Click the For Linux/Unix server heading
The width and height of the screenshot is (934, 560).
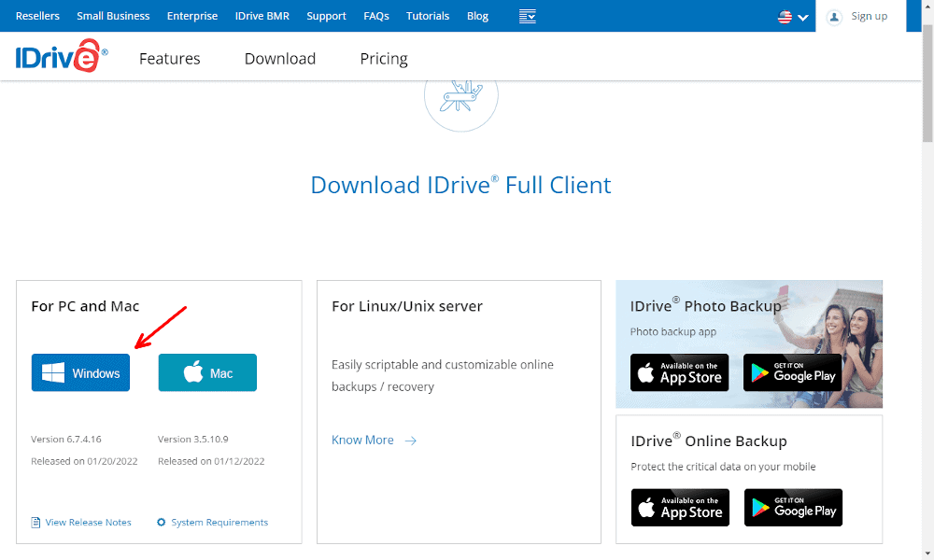coord(407,306)
